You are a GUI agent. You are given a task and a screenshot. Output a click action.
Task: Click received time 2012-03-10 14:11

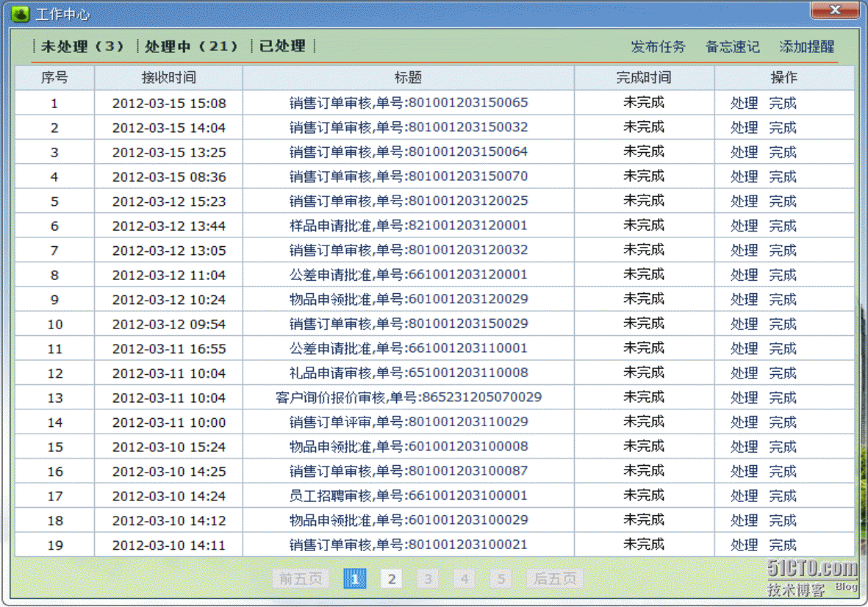click(x=169, y=545)
